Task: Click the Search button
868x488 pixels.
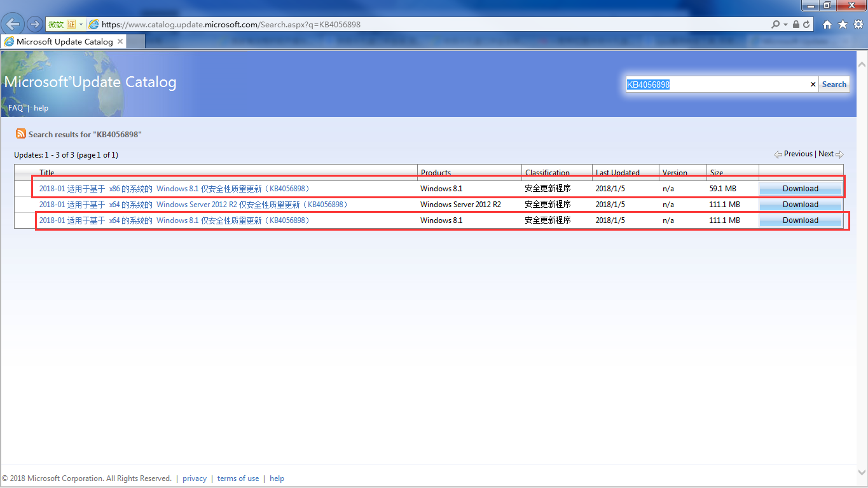Action: click(834, 85)
